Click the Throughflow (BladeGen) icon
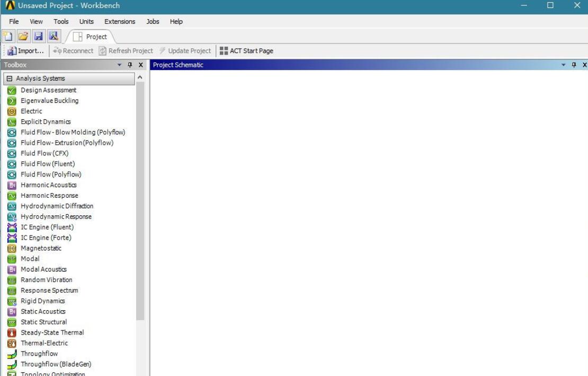The image size is (588, 376). pyautogui.click(x=12, y=364)
